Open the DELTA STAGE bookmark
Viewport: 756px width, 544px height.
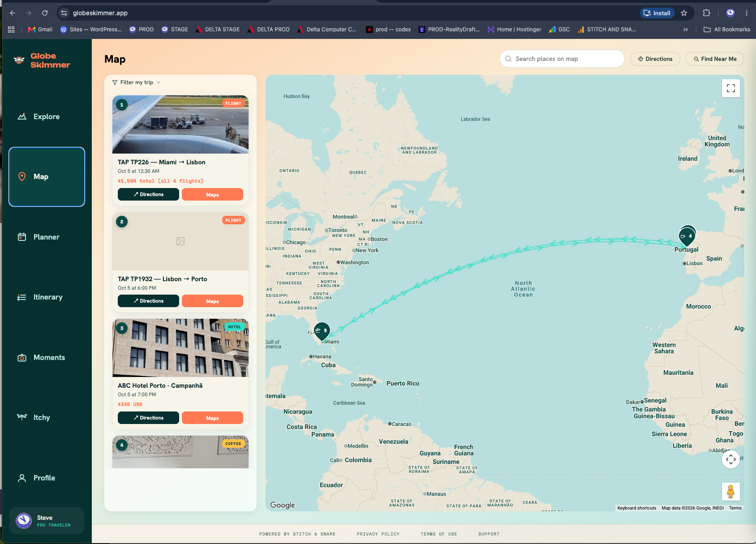click(218, 30)
